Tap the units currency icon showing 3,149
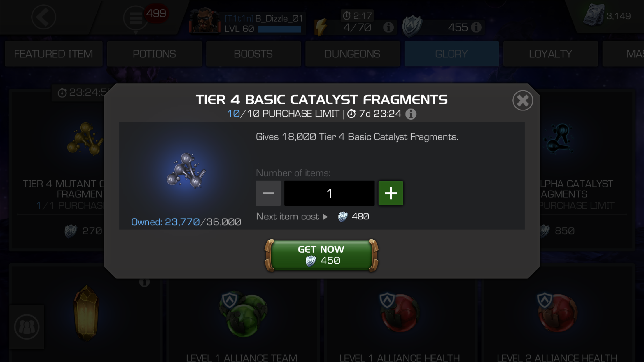644x362 pixels. pos(594,15)
